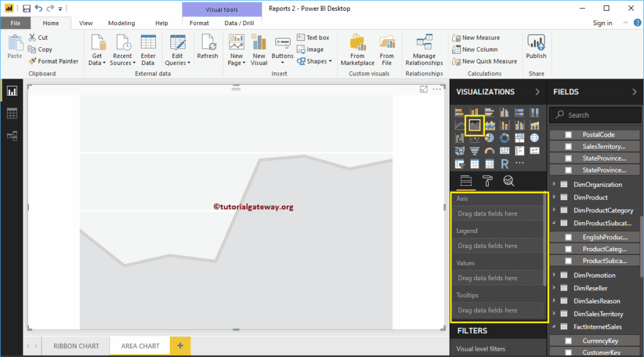Select the Scatter chart visual
The width and height of the screenshot is (644, 357).
[474, 139]
